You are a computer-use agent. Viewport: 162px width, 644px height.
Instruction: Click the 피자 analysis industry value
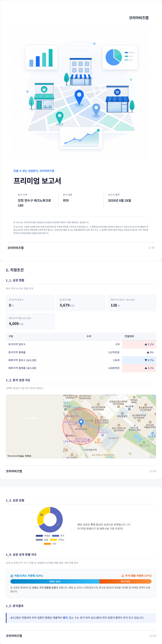66,200
